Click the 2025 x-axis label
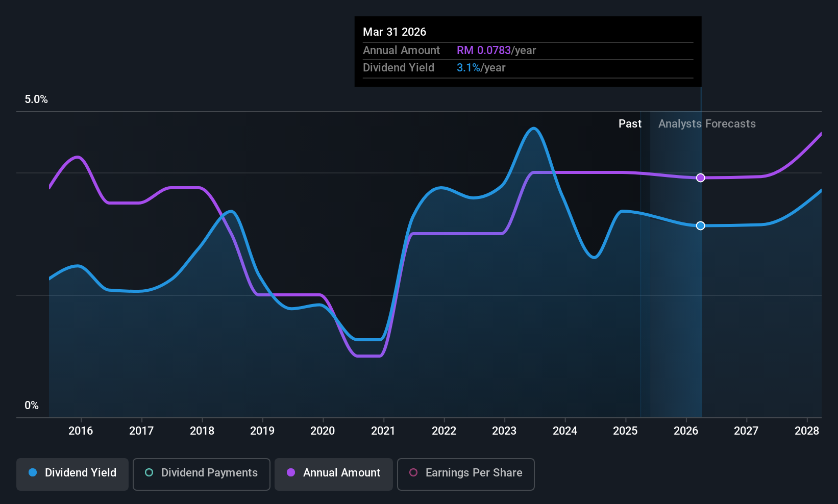This screenshot has height=504, width=838. [625, 431]
